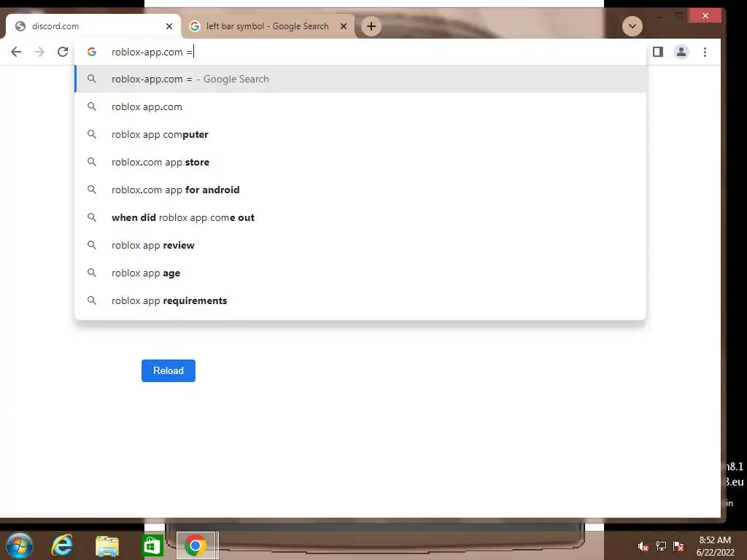Image resolution: width=747 pixels, height=560 pixels.
Task: Click the Google icon in the address bar
Action: pyautogui.click(x=92, y=52)
